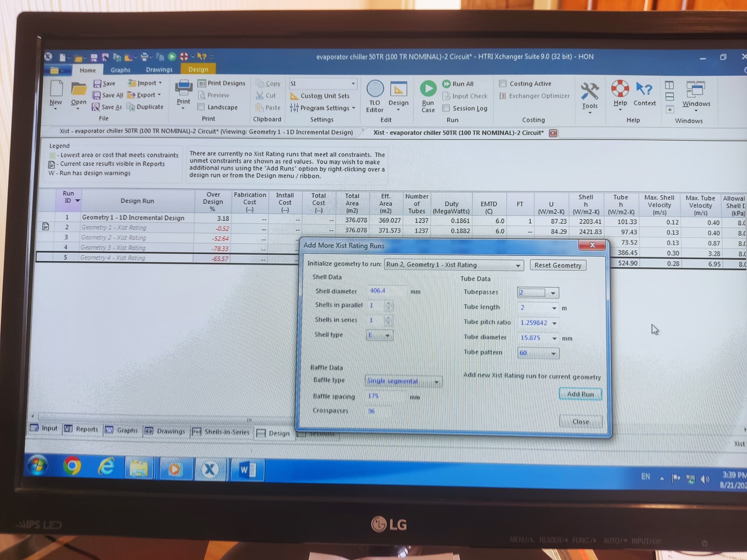
Task: Enable the Session Log checkbox
Action: point(446,108)
